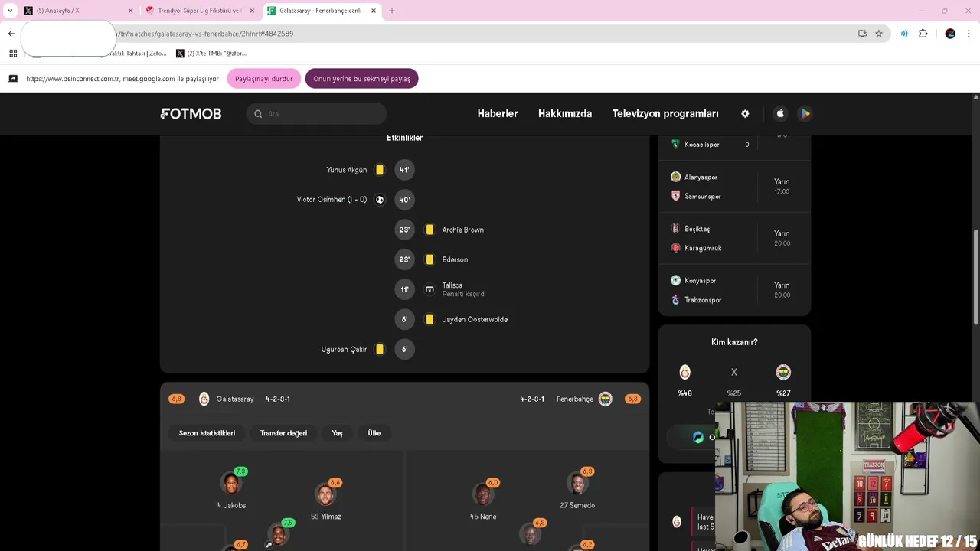Open Beşiktaş vs Karagümrük match
The image size is (980, 551).
pyautogui.click(x=734, y=238)
